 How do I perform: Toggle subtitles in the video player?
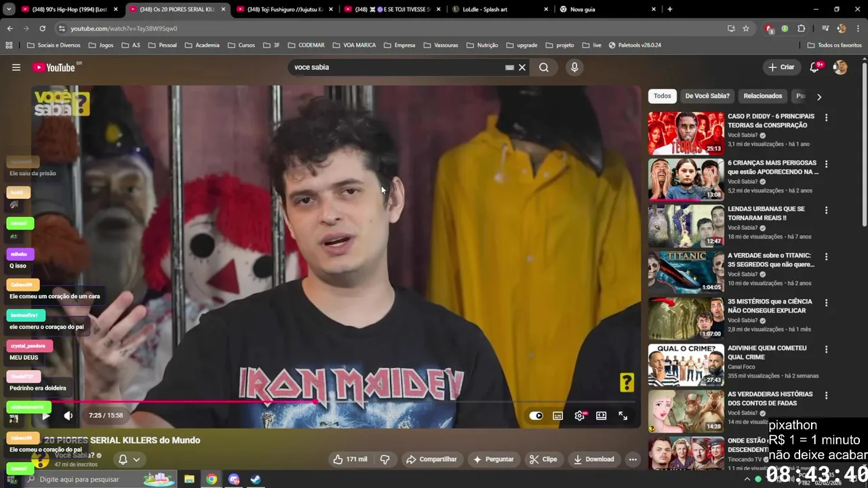pos(557,415)
